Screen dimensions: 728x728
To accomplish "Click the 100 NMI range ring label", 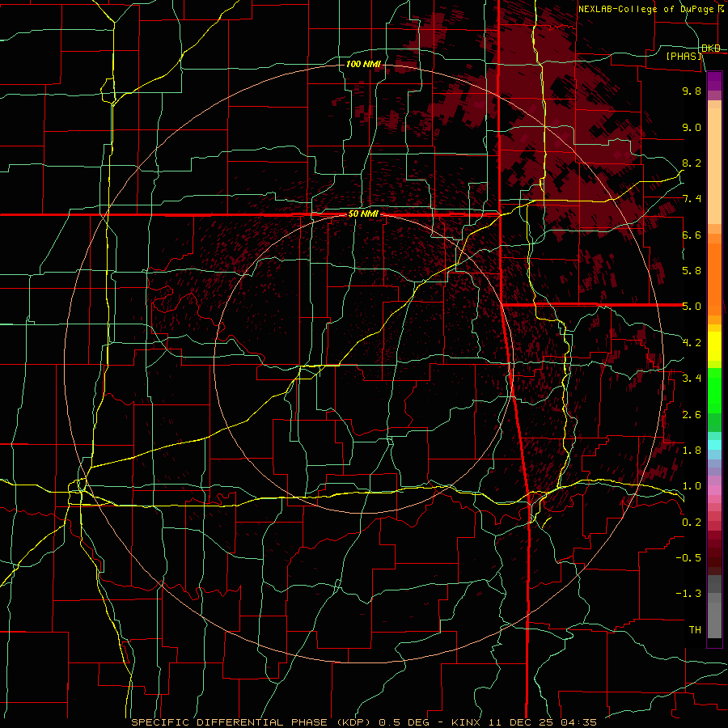I will coord(363,64).
